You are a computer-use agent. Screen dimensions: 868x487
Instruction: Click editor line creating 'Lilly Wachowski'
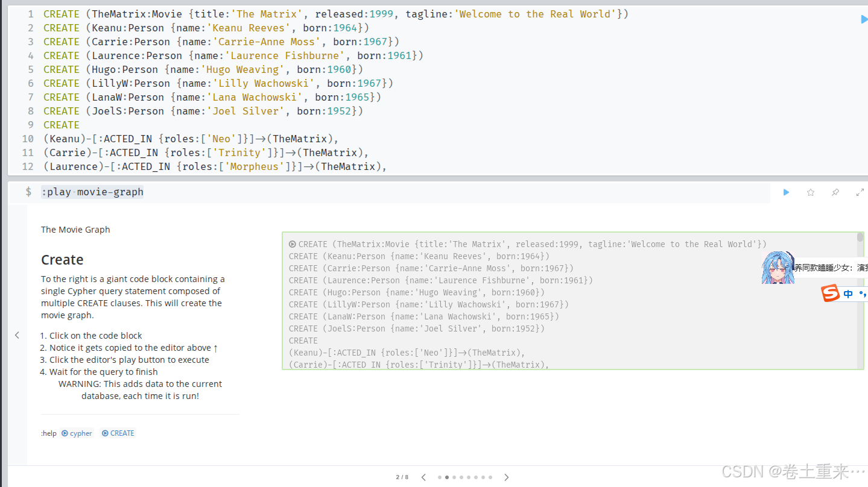coord(218,83)
